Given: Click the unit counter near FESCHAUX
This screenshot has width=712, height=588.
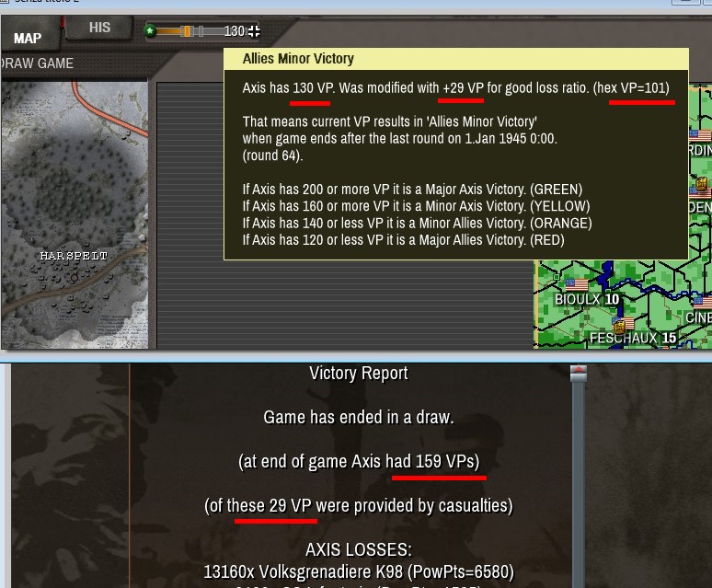Looking at the screenshot, I should click(x=620, y=326).
